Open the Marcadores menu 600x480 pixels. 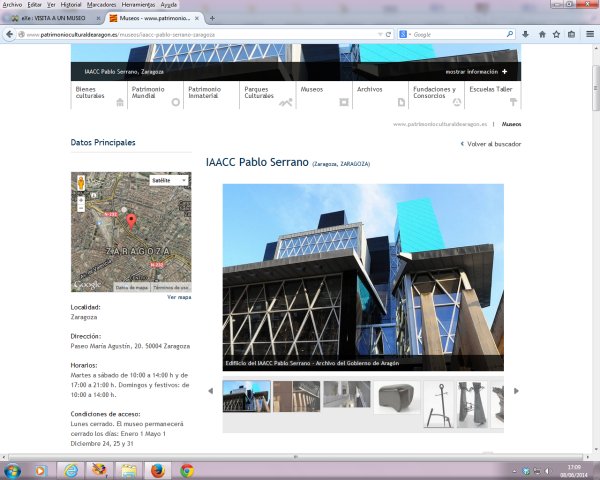pyautogui.click(x=103, y=5)
